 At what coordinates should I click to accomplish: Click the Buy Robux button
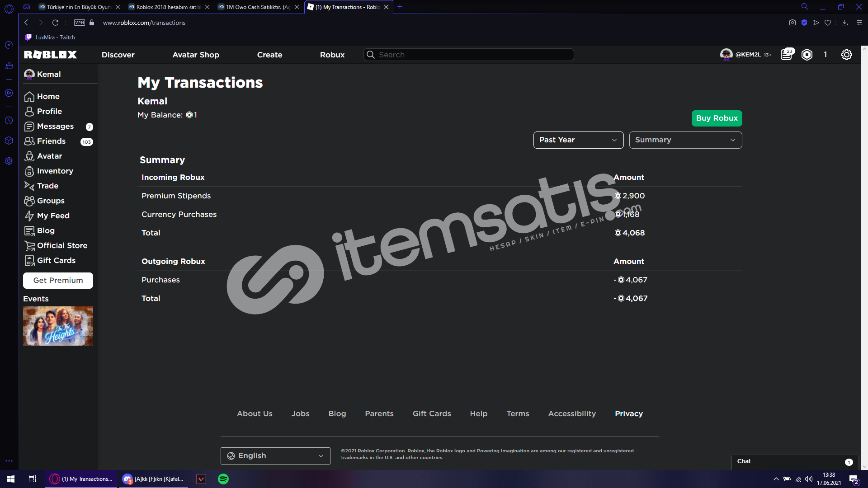(717, 118)
